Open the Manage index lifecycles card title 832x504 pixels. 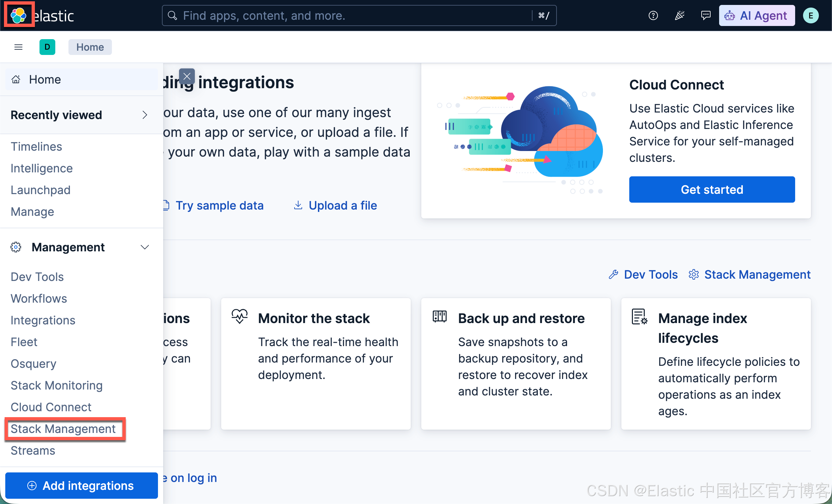point(702,328)
